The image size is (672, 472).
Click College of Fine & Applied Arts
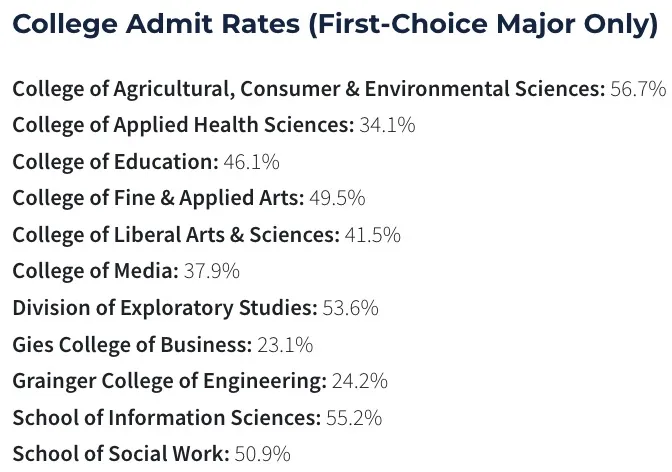[158, 198]
